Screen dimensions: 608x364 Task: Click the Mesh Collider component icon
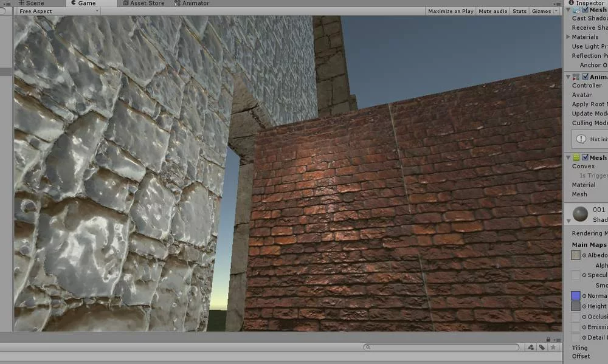pyautogui.click(x=576, y=157)
